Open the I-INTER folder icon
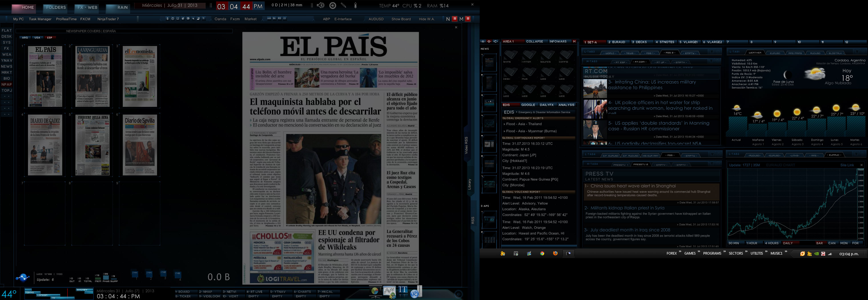The width and height of the screenshot is (868, 300). (x=529, y=55)
